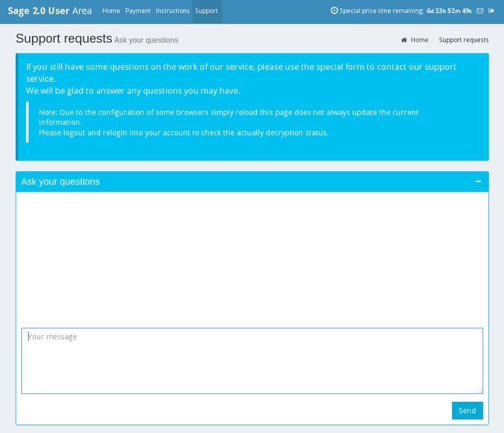This screenshot has height=433, width=504.
Task: Click the Sage 2.0 User Area logo
Action: coord(49,11)
